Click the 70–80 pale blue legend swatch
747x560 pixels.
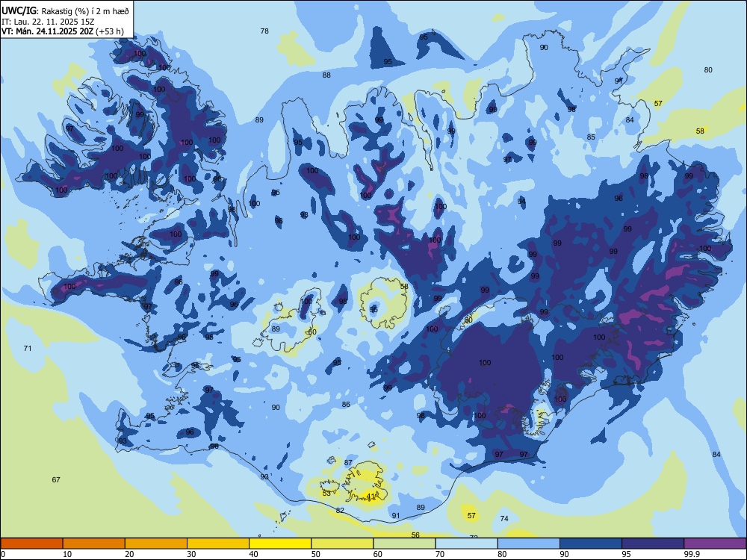click(467, 544)
